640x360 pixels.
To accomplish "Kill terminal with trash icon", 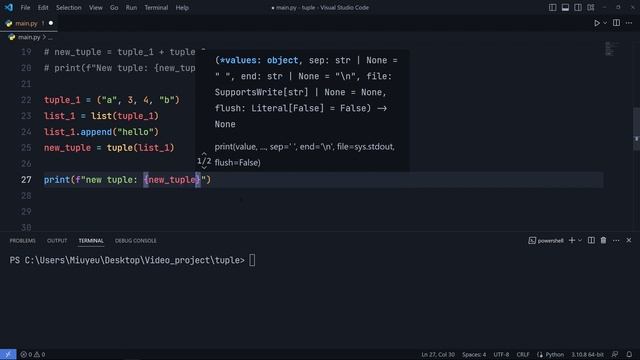I will coord(603,240).
